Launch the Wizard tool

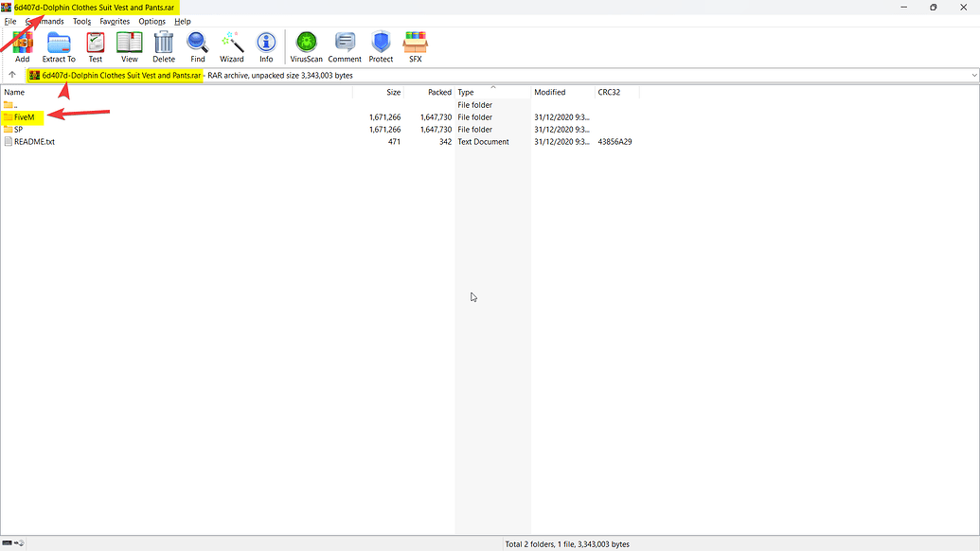click(232, 45)
